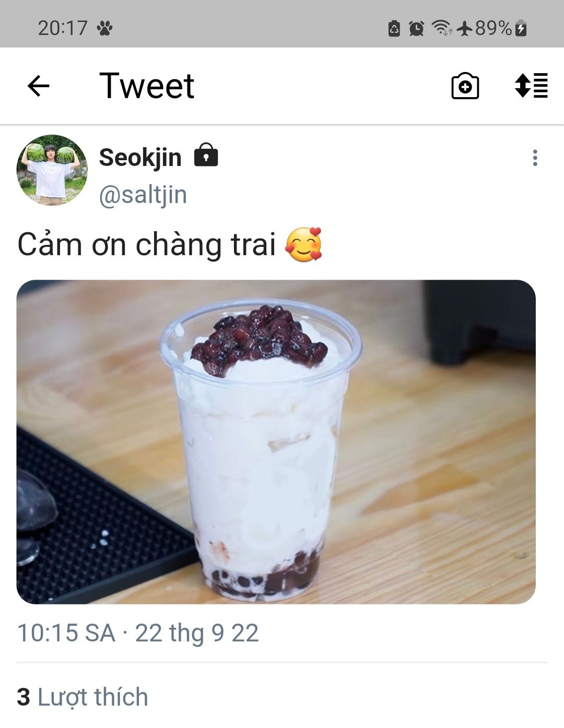This screenshot has height=728, width=564.
Task: Tap the sort order lines icon
Action: [x=531, y=86]
